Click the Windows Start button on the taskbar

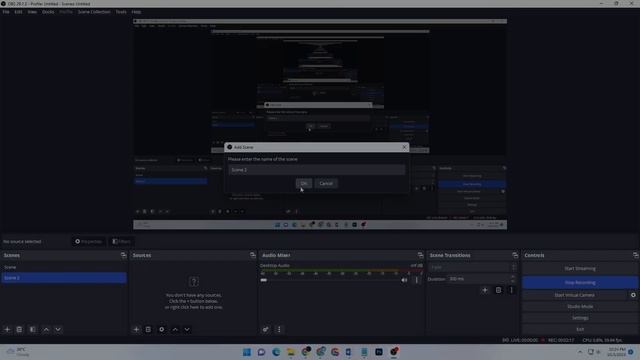point(247,352)
